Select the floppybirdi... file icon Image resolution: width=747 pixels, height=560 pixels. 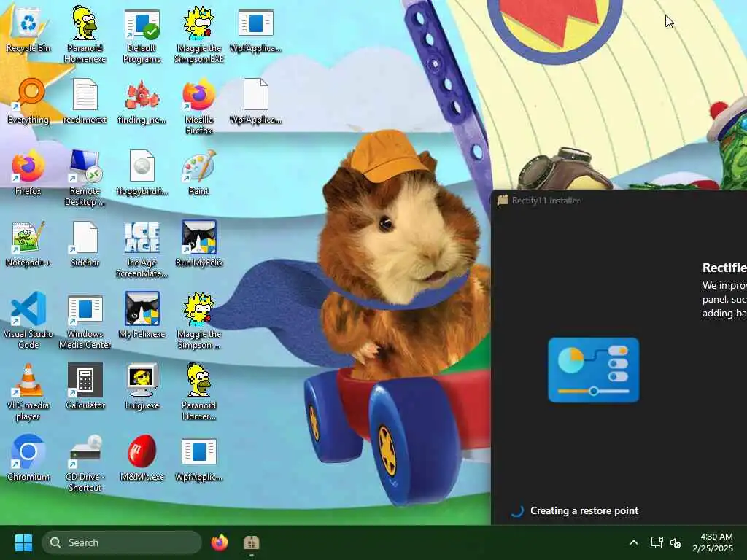142,172
